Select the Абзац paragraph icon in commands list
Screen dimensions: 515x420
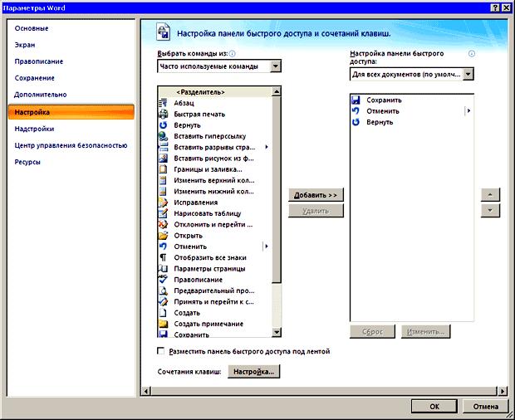click(x=163, y=103)
